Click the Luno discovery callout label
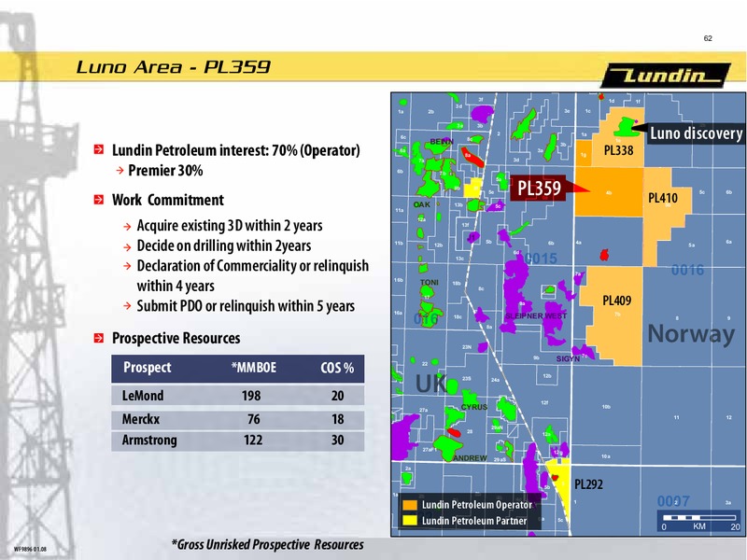 696,133
